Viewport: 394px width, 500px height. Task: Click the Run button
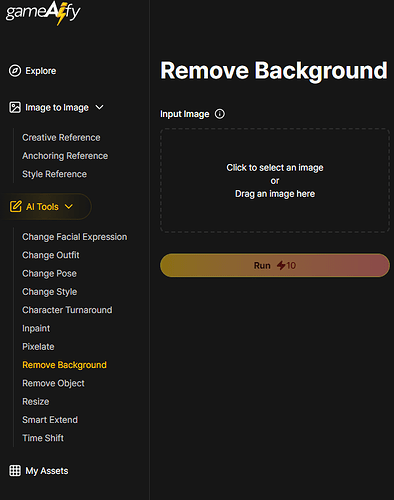click(275, 265)
